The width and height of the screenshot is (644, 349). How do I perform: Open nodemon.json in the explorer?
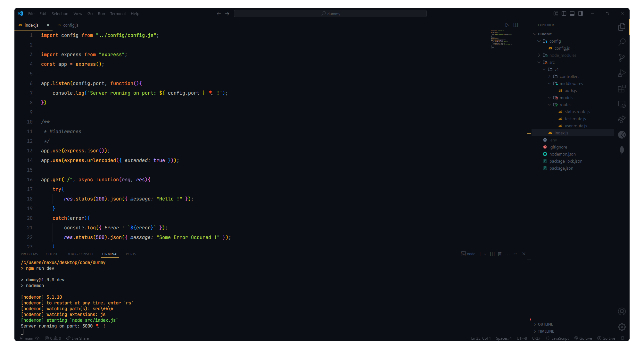point(562,154)
